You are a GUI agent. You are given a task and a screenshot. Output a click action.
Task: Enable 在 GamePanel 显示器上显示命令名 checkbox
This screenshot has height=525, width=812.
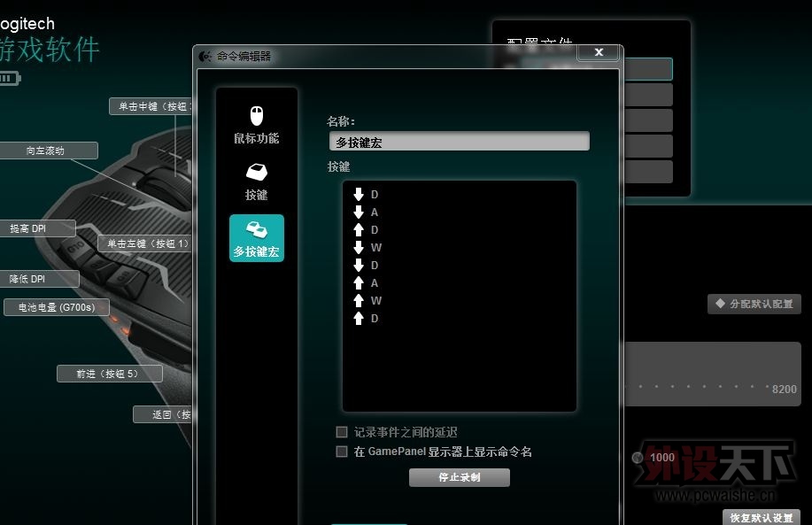click(342, 452)
